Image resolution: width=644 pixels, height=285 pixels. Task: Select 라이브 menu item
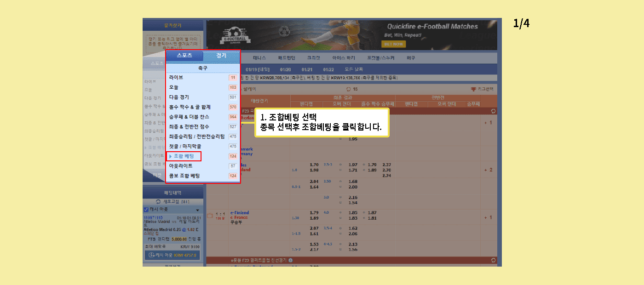coord(176,78)
